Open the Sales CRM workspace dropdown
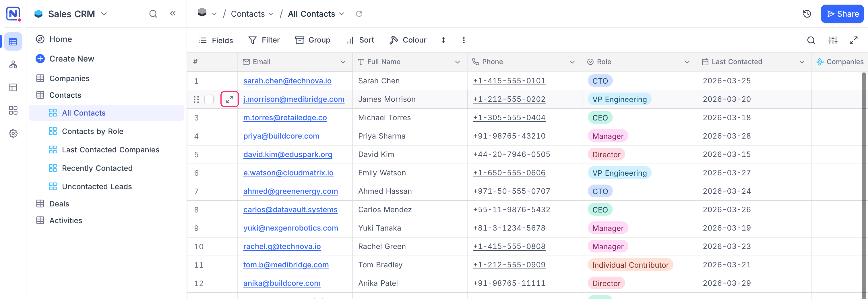Screen dimensions: 868x299 pyautogui.click(x=104, y=14)
